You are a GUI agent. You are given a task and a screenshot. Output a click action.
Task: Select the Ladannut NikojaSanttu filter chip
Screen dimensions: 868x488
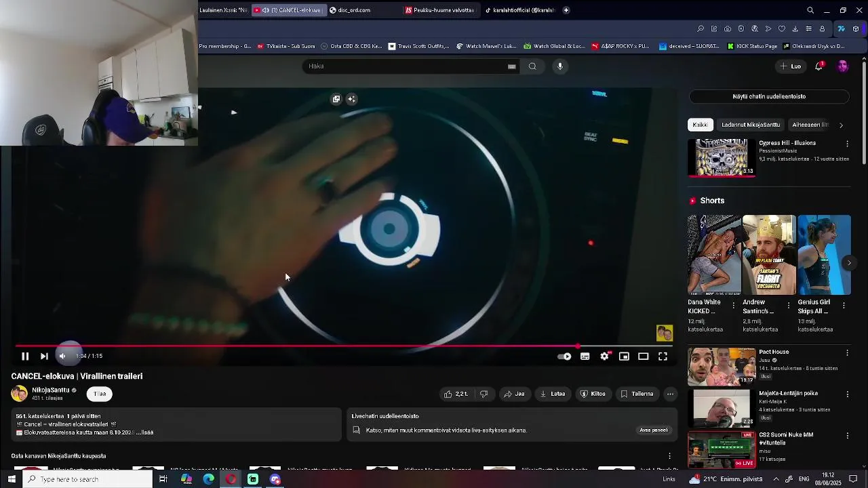coord(751,125)
